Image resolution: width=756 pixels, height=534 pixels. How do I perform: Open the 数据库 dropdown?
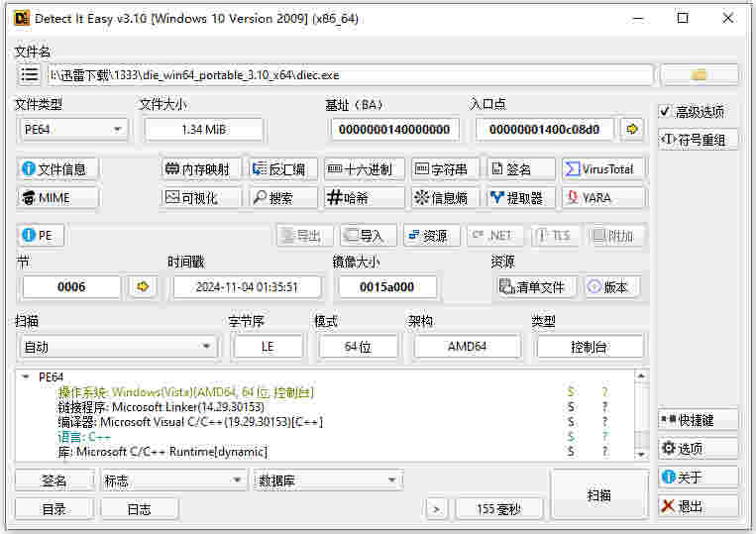328,481
